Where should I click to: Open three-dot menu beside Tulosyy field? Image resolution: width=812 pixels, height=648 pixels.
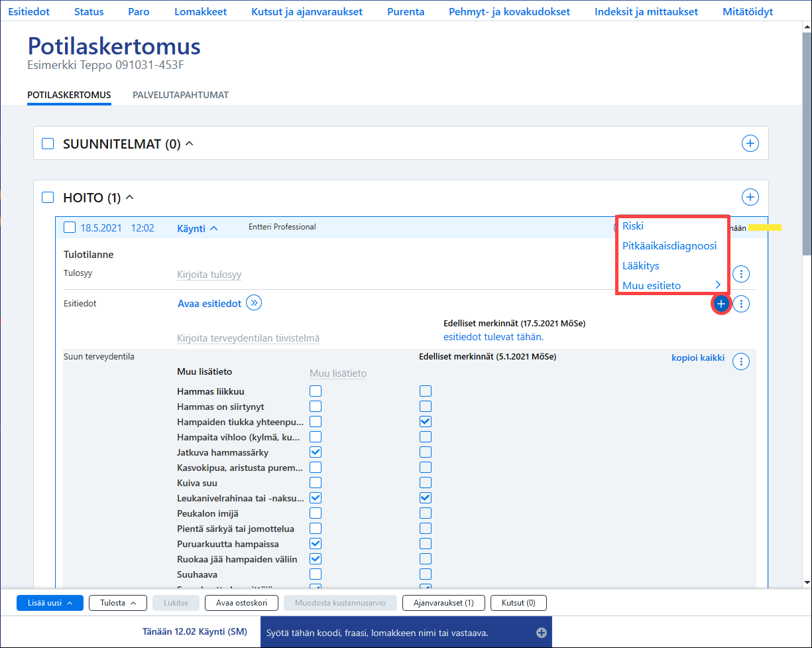click(741, 273)
